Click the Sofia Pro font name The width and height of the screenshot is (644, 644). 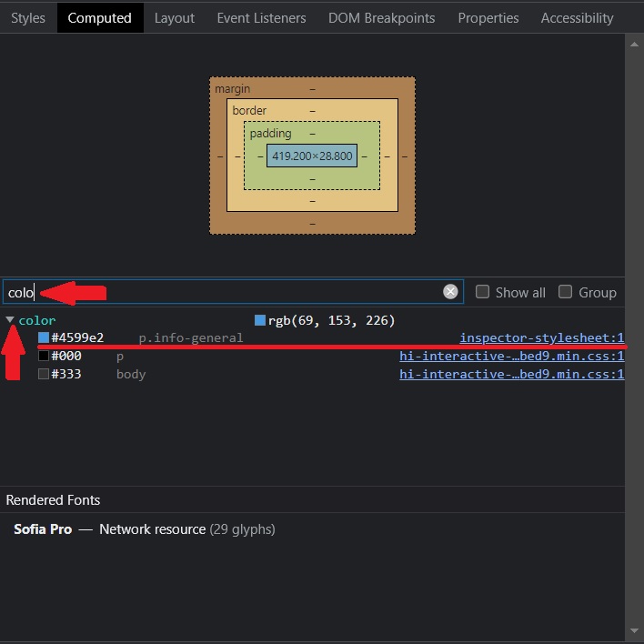point(43,529)
